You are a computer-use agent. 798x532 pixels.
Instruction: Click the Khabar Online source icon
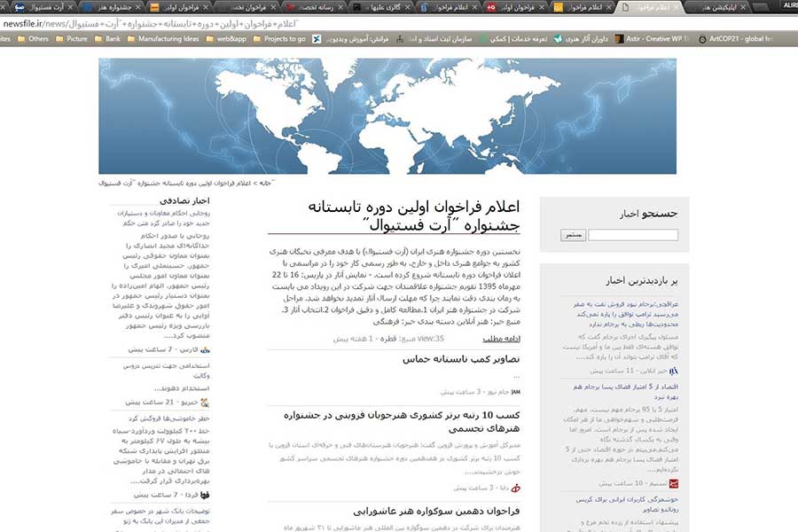(x=674, y=371)
